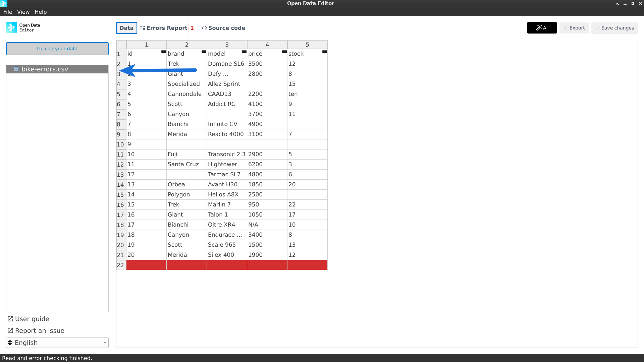644x362 pixels.
Task: Open the column menu for the brand header
Action: [x=204, y=51]
